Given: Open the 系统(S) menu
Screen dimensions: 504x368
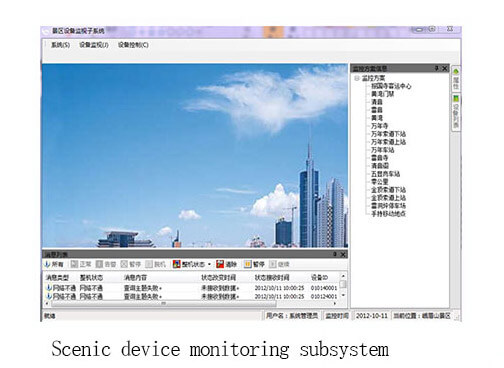Looking at the screenshot, I should pyautogui.click(x=60, y=45).
